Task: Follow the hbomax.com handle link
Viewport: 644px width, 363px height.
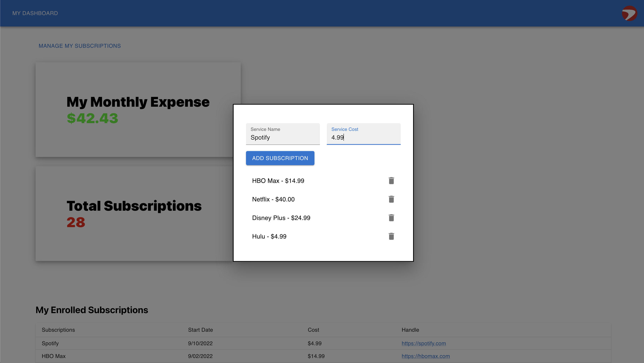Action: click(425, 356)
